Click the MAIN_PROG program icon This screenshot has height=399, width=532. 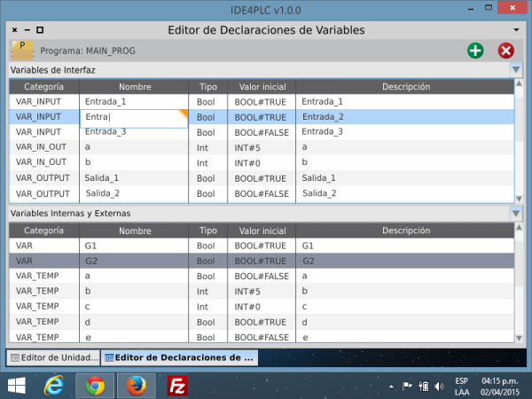tap(22, 51)
